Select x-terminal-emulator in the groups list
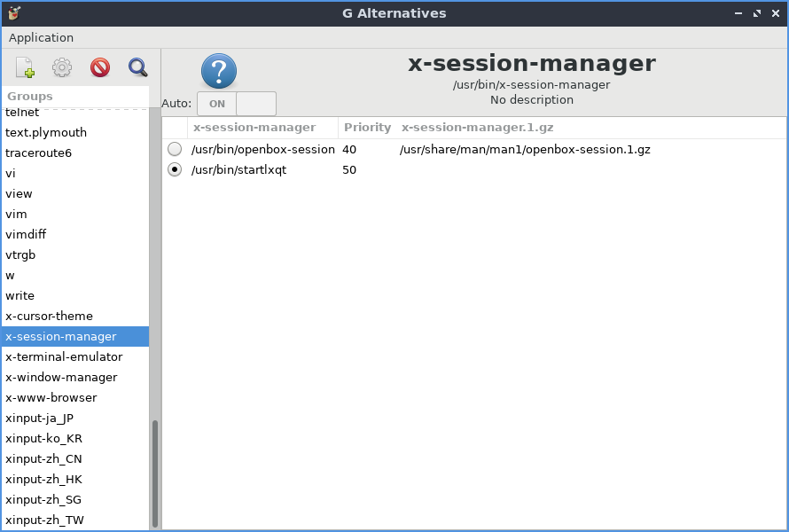 (64, 357)
